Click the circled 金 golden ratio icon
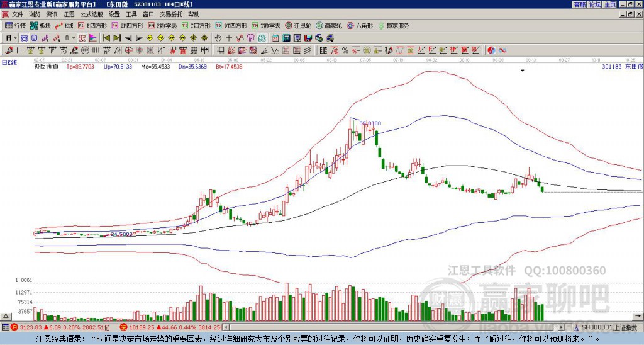 367,50
